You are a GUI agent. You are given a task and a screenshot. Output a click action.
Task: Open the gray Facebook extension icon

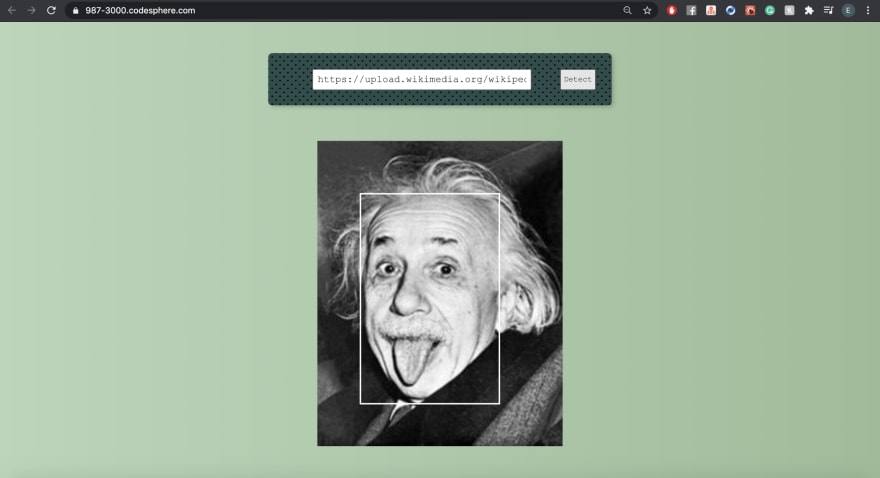(691, 10)
